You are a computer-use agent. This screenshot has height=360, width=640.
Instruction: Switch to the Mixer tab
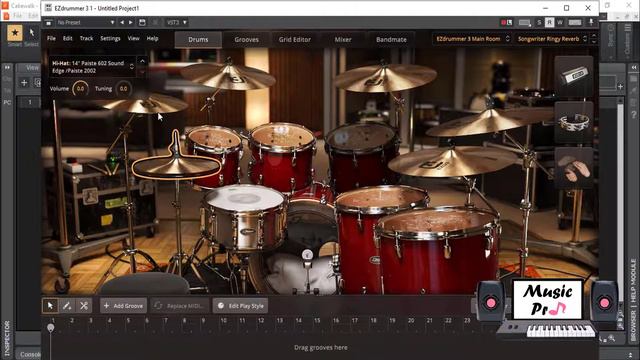[343, 40]
